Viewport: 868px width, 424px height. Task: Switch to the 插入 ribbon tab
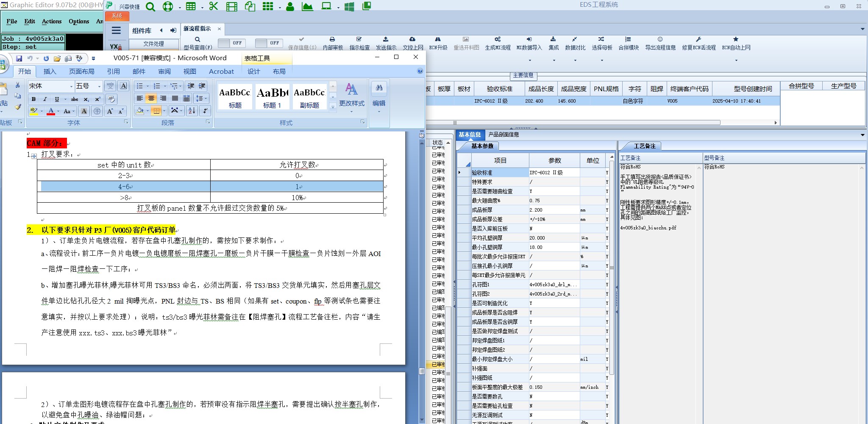(50, 71)
